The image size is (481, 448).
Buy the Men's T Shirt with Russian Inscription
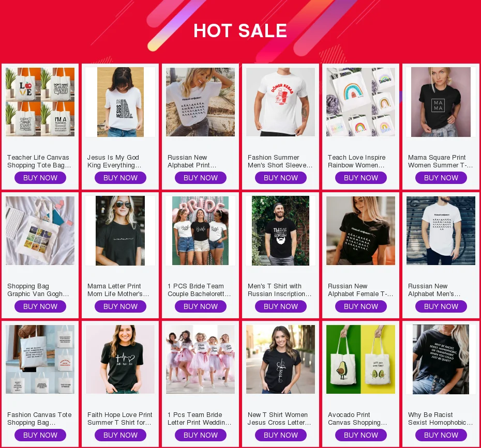281,306
